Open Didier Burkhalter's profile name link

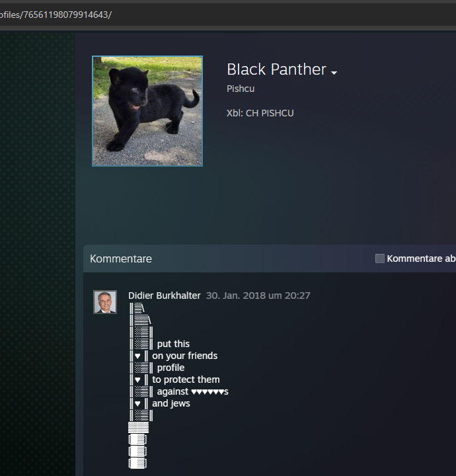(x=164, y=296)
